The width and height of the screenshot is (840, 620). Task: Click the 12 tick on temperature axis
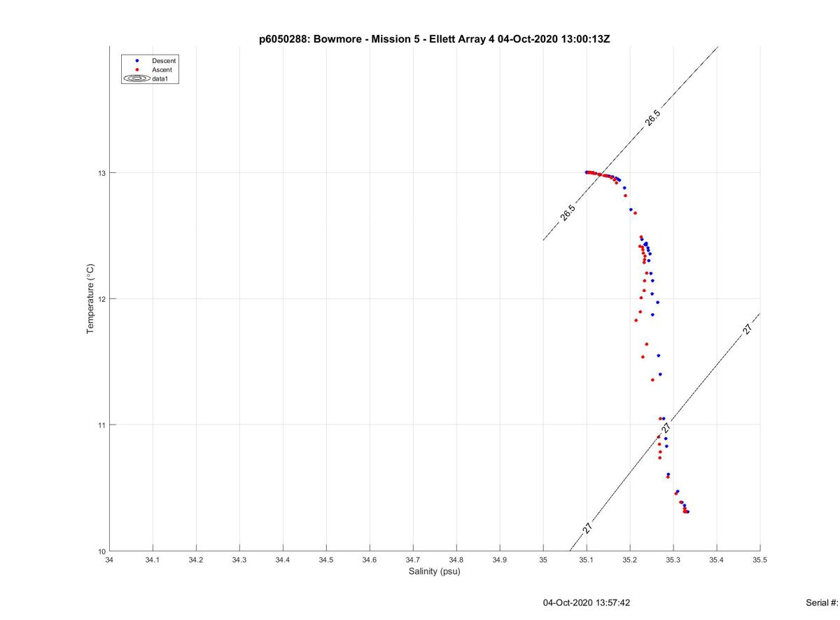[102, 299]
